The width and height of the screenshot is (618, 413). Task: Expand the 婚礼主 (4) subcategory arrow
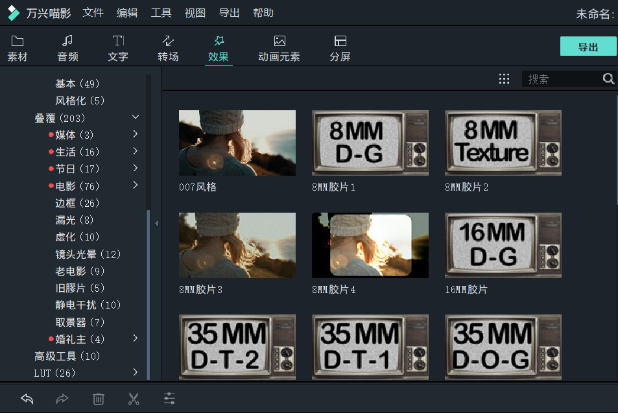click(x=135, y=339)
